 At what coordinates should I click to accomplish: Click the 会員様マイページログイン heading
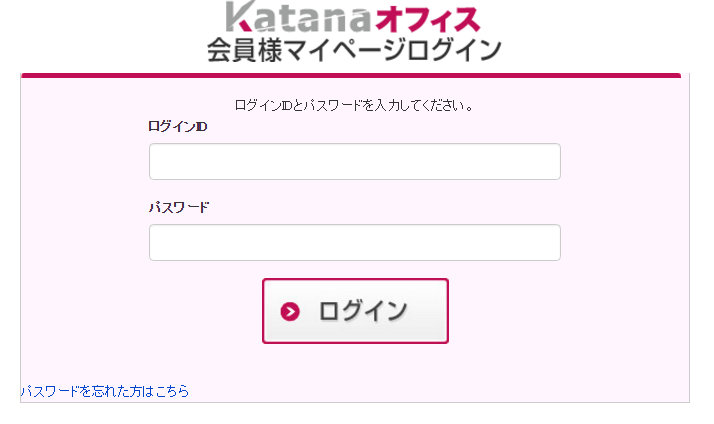353,50
